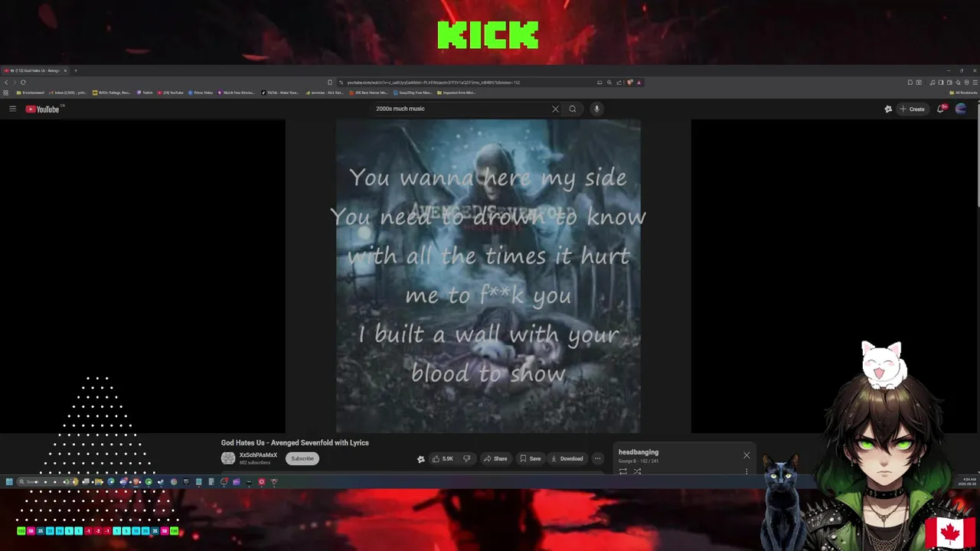This screenshot has width=980, height=551.
Task: Click the zoom magnifier icon in address bar
Action: click(609, 82)
